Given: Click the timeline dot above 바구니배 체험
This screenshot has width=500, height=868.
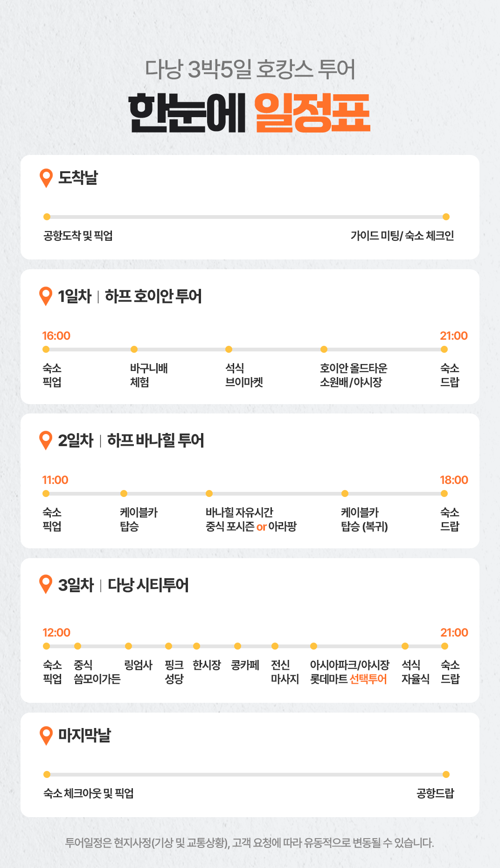Looking at the screenshot, I should tap(134, 350).
